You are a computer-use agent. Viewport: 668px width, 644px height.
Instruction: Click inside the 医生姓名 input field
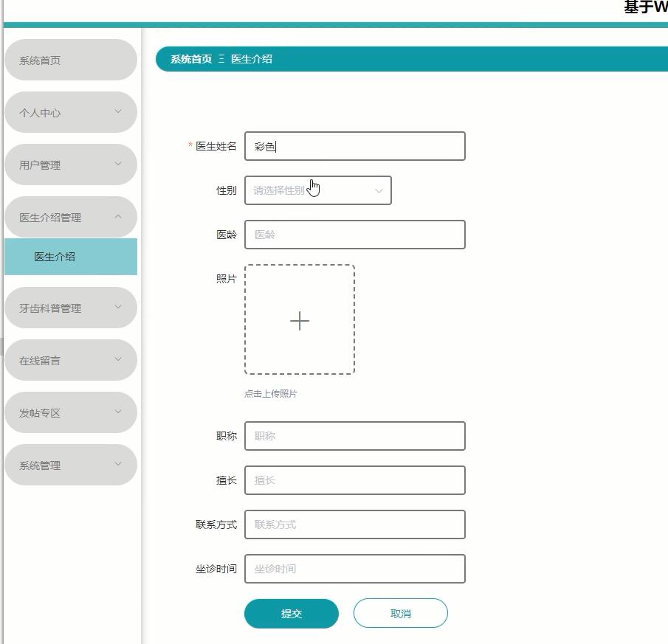click(354, 146)
